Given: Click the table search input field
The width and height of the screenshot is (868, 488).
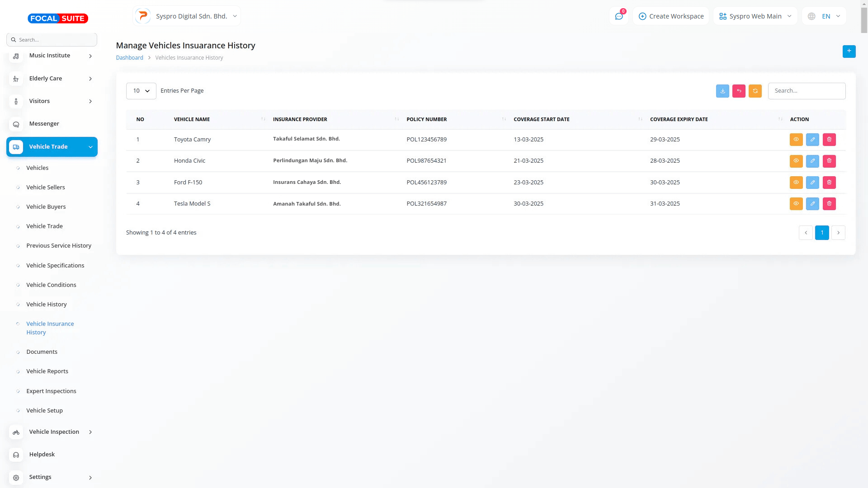Looking at the screenshot, I should pos(807,91).
